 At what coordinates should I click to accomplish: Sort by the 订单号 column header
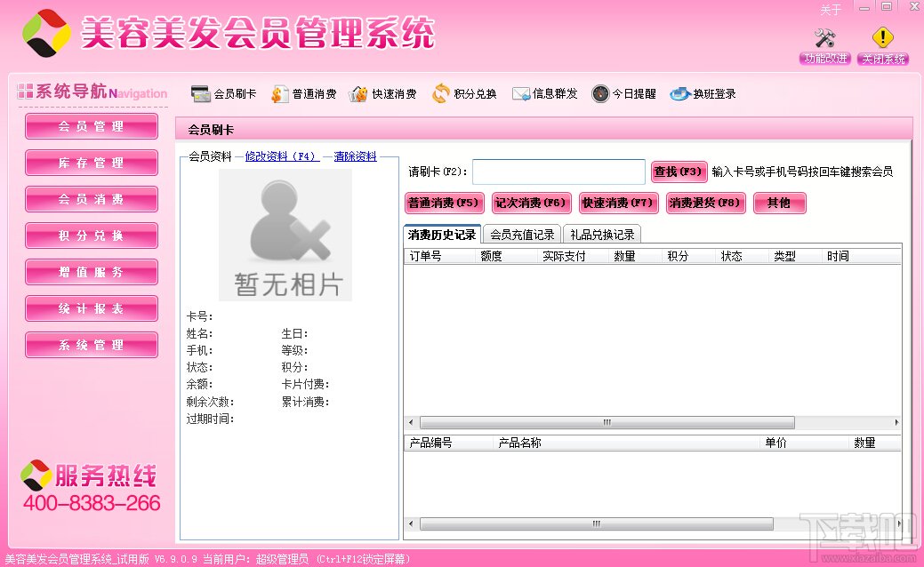pos(439,256)
